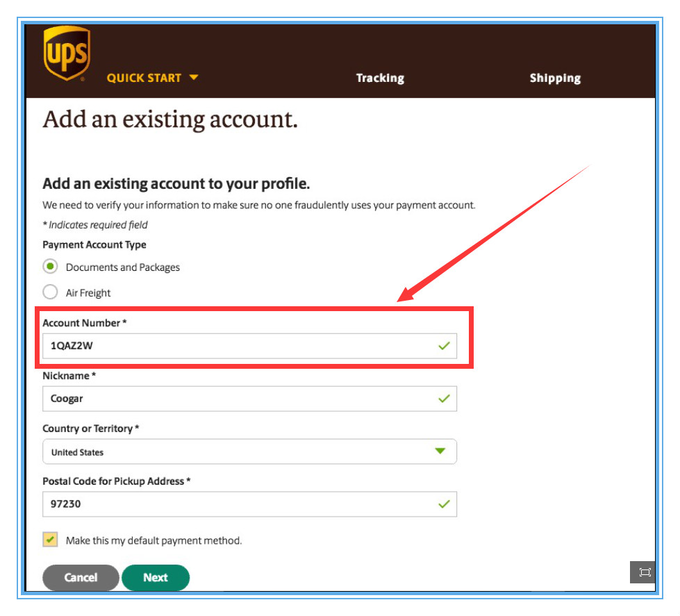Click the green checkmark in Nickname field
680x616 pixels.
(x=443, y=398)
